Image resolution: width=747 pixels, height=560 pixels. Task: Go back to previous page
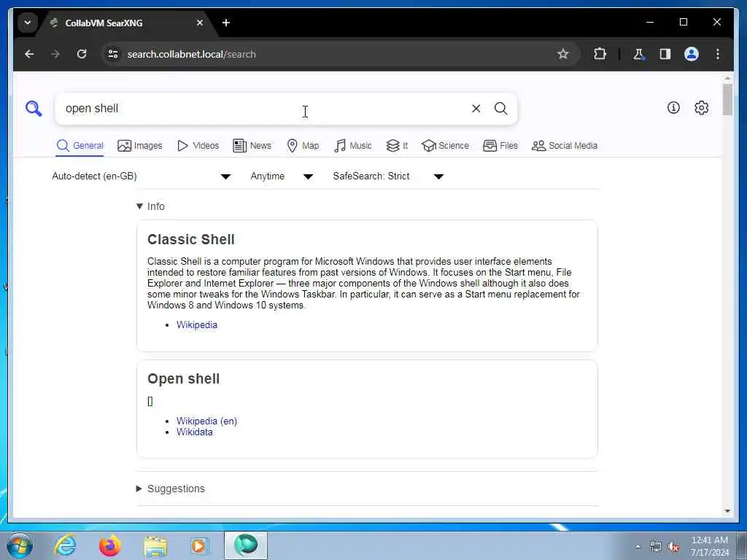coord(29,54)
